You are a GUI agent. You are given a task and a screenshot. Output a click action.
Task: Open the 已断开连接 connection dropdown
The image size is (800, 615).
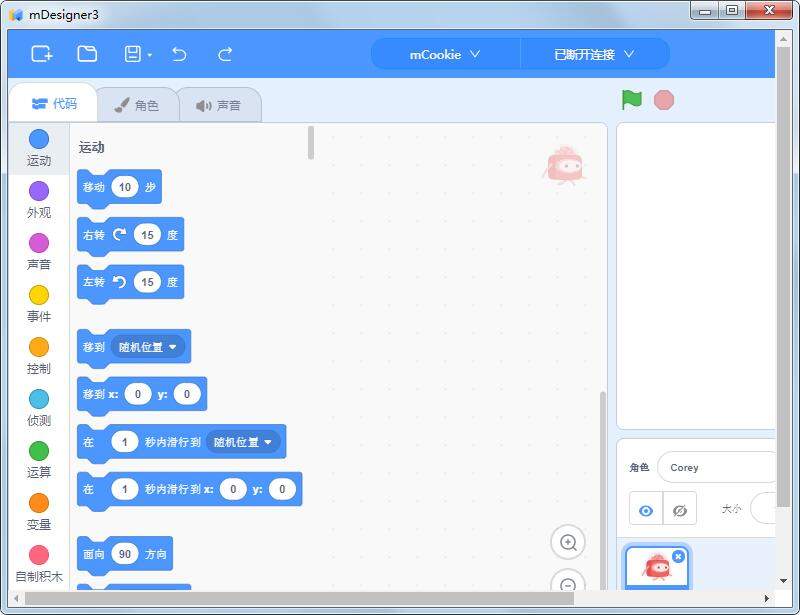tap(595, 54)
